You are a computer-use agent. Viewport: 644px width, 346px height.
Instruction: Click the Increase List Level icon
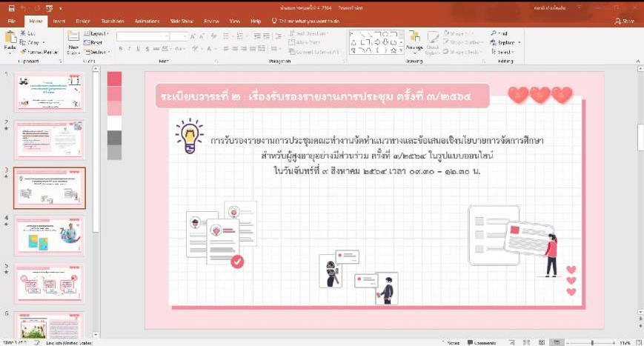[x=267, y=36]
